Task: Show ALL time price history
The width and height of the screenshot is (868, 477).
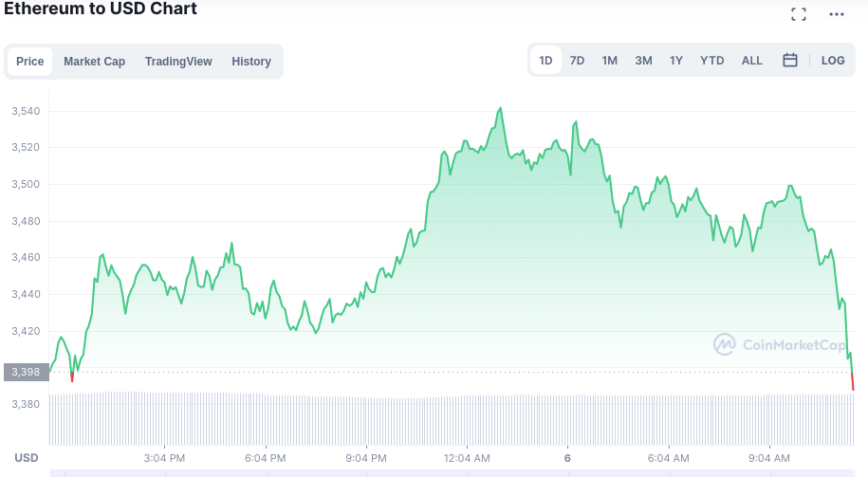Action: click(751, 61)
